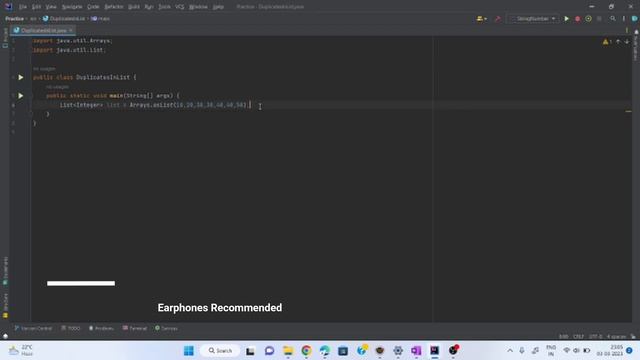Open Settings gear in the taskbar
The height and width of the screenshot is (360, 640).
click(398, 351)
